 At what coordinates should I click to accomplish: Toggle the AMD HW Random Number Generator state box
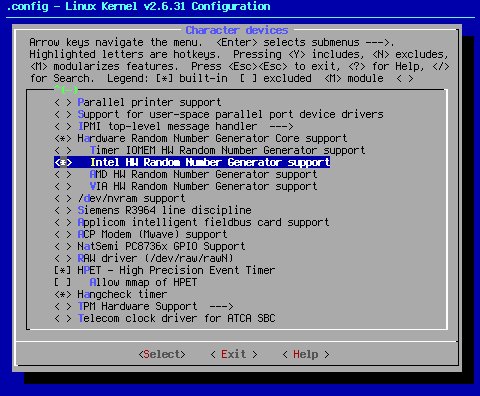point(63,174)
